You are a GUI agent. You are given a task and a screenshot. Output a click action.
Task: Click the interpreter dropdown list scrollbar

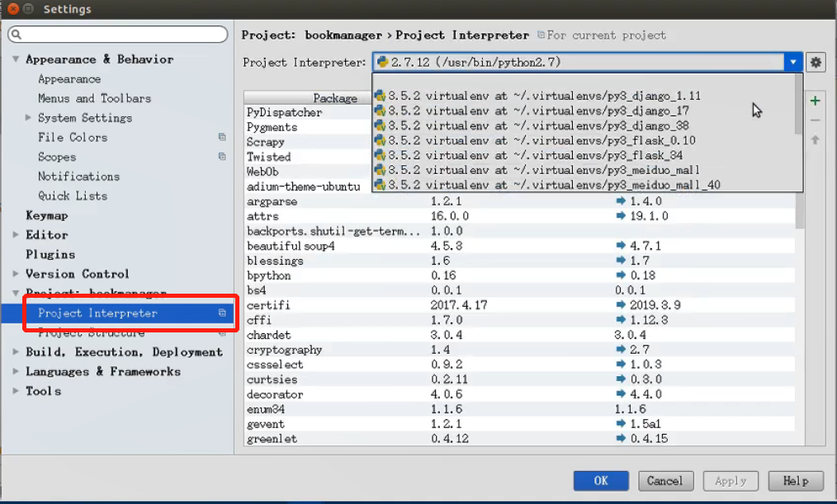click(x=798, y=103)
